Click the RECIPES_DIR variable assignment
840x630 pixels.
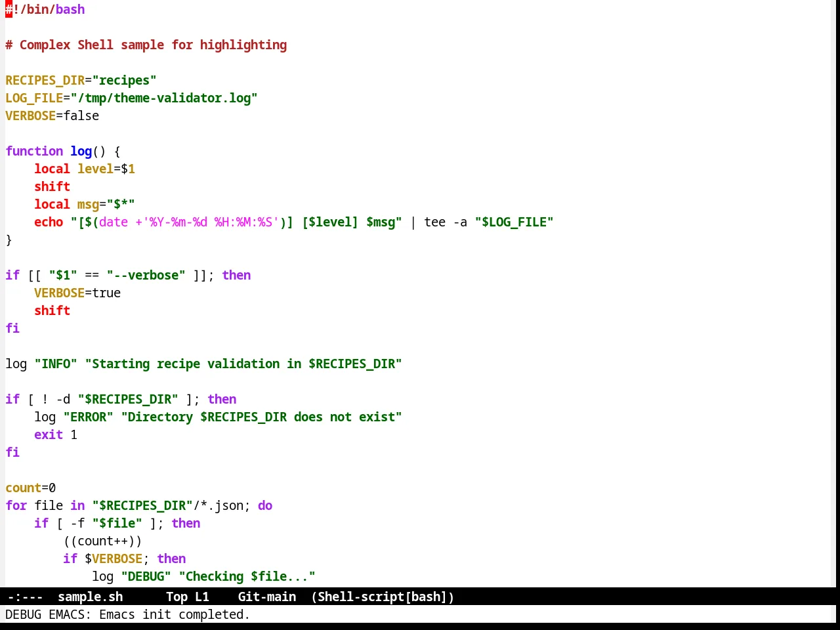pyautogui.click(x=81, y=80)
